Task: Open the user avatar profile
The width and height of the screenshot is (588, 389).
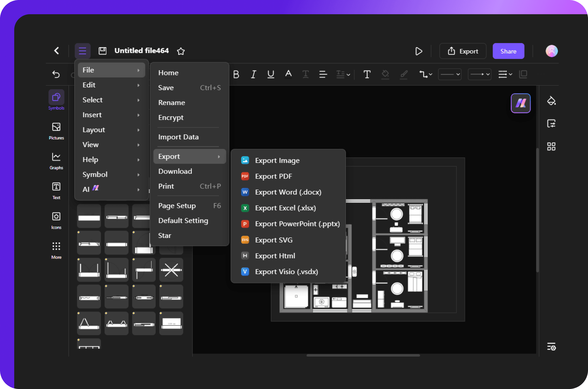Action: coord(551,51)
